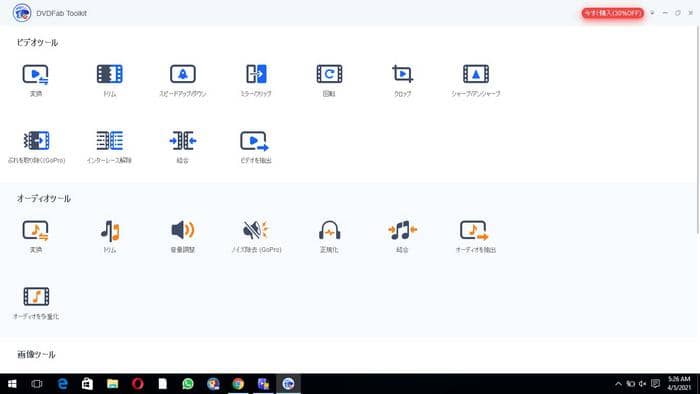
Task: Expand the title bar dropdown menu arrow
Action: click(x=652, y=13)
